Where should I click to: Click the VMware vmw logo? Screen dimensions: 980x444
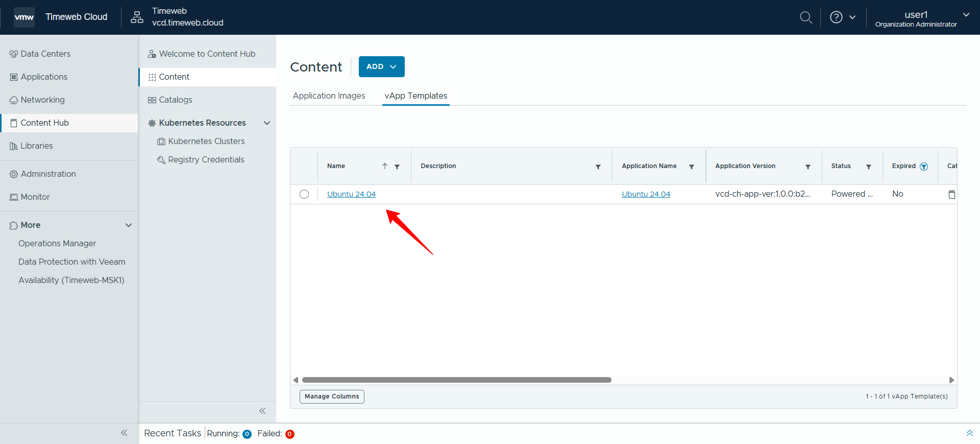pyautogui.click(x=24, y=17)
